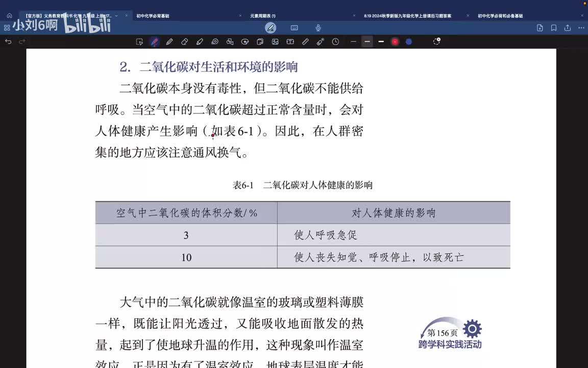This screenshot has height=368, width=588.
Task: Switch to 8.19 2024秋季新版 答案 tab
Action: point(408,16)
